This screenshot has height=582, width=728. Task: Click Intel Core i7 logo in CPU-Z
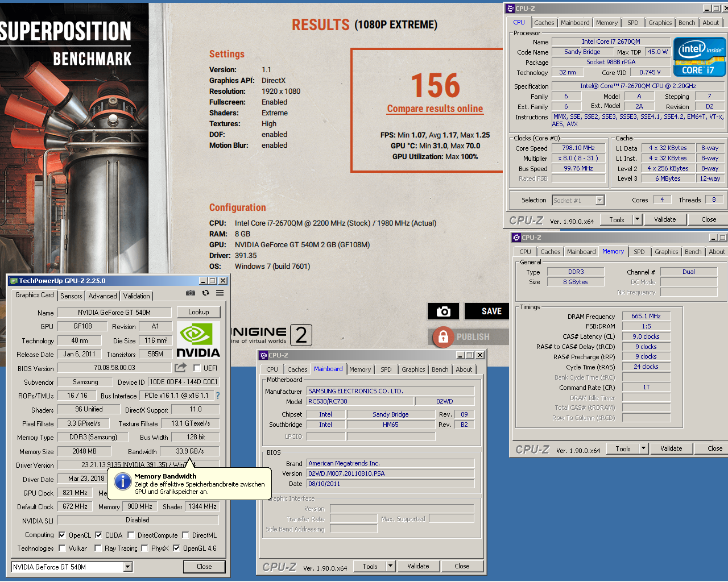pos(700,56)
